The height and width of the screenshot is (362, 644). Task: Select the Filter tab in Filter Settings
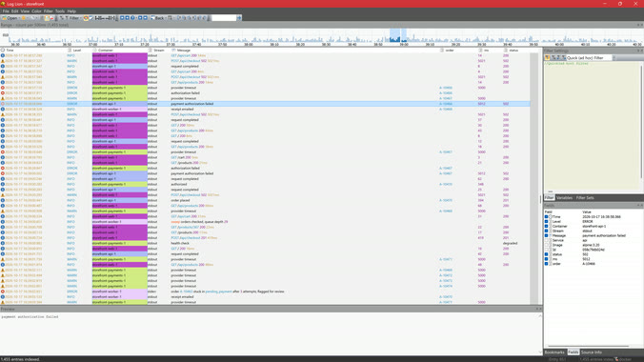coord(549,197)
